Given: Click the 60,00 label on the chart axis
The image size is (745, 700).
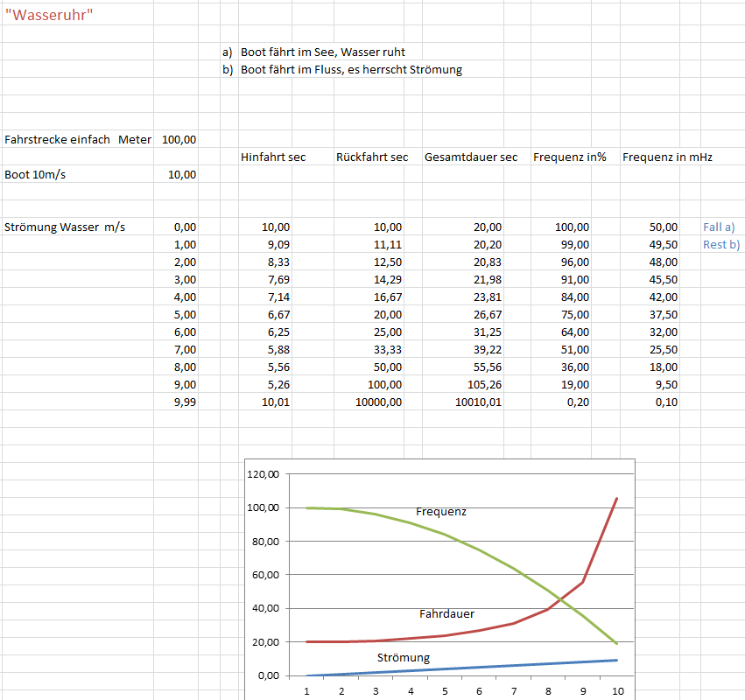Looking at the screenshot, I should point(265,575).
